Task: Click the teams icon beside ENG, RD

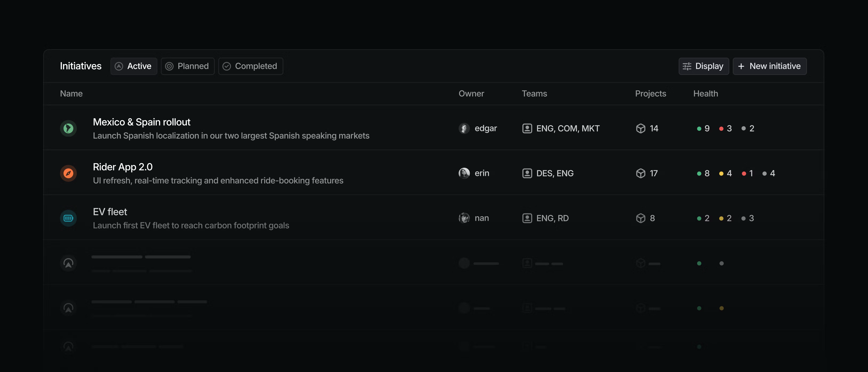Action: [x=527, y=218]
